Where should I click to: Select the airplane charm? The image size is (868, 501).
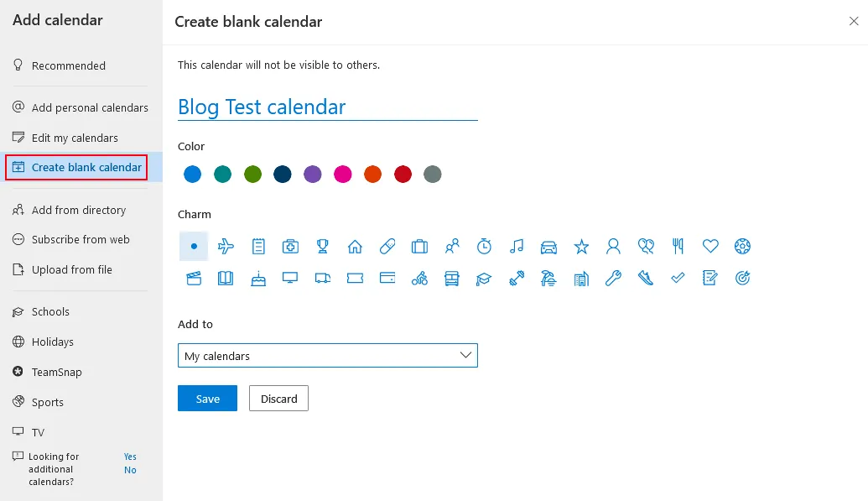[226, 246]
